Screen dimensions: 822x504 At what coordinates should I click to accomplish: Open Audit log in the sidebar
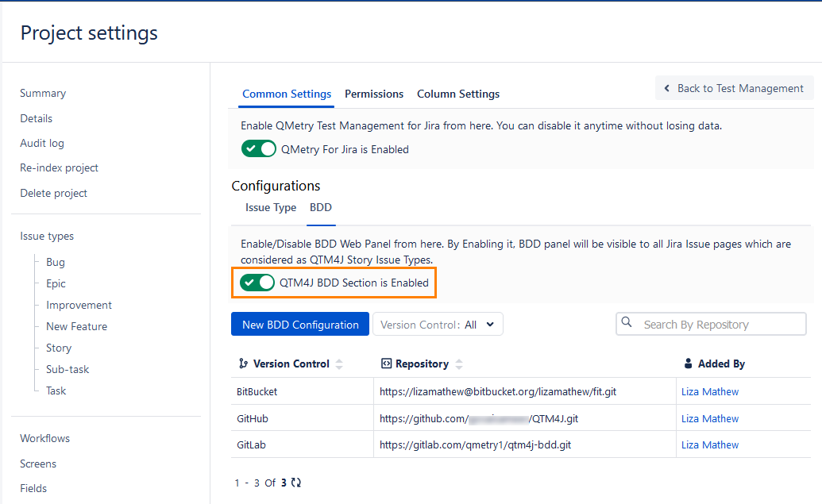point(42,143)
